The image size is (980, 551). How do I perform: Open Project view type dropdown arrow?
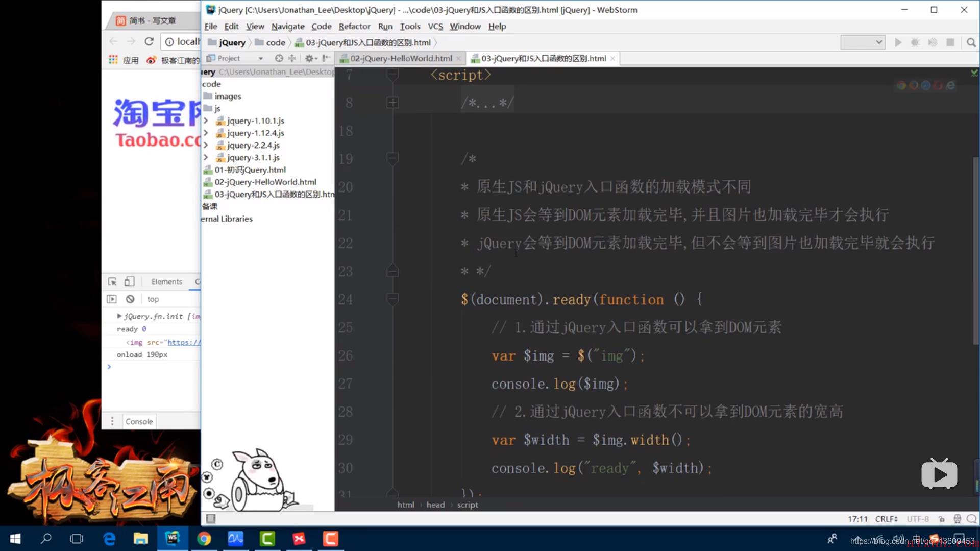tap(260, 59)
